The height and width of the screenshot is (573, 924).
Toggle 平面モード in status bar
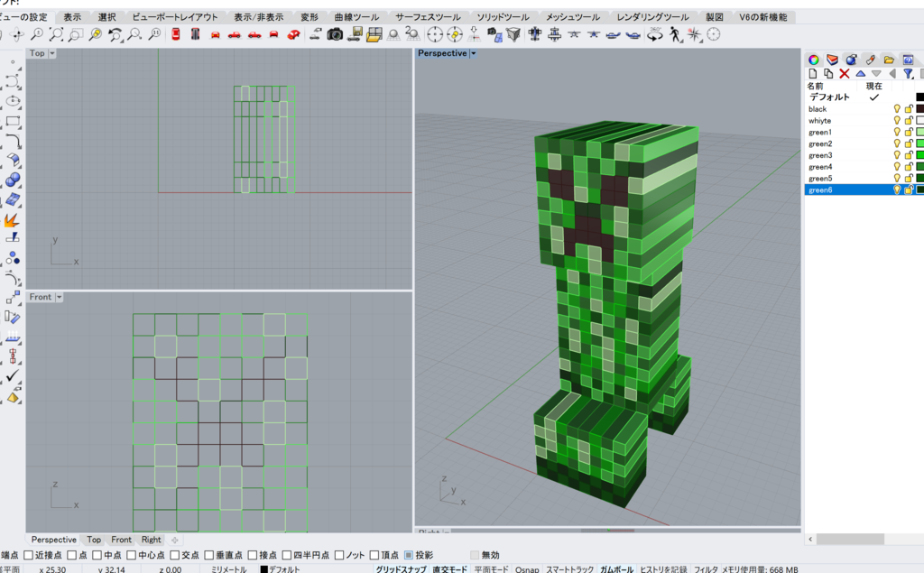click(491, 569)
